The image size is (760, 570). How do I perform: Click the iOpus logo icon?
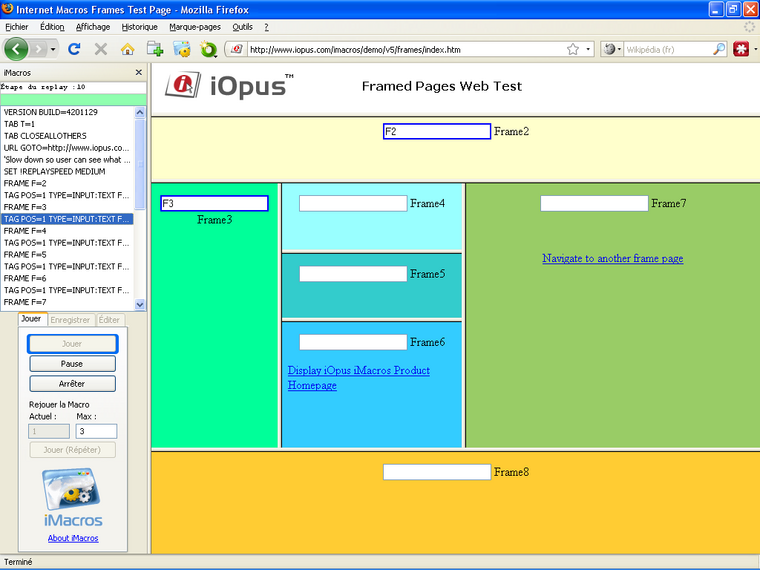[x=183, y=85]
